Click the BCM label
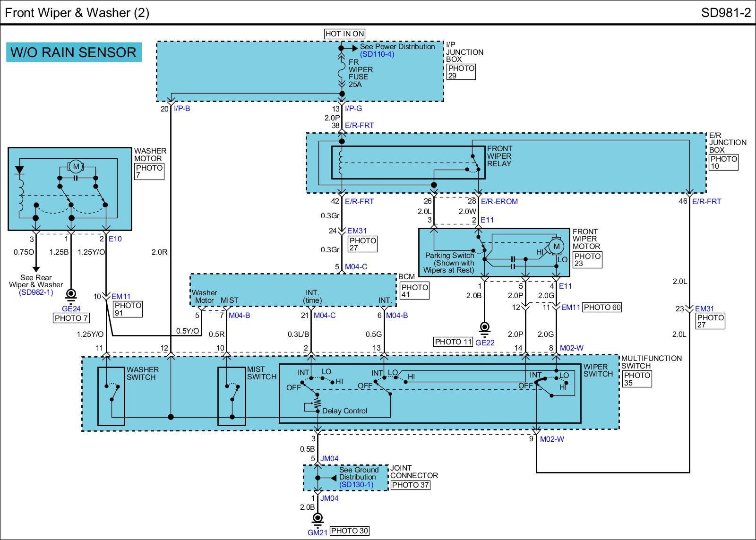This screenshot has height=540, width=756. click(x=406, y=277)
